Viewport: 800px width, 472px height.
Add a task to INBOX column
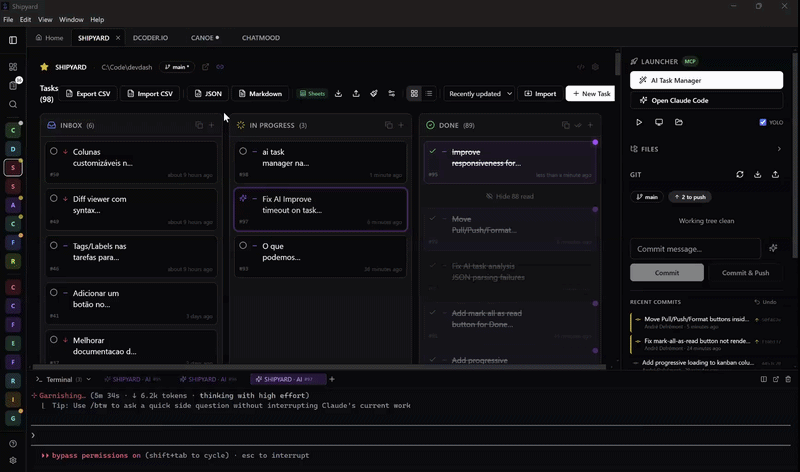211,125
